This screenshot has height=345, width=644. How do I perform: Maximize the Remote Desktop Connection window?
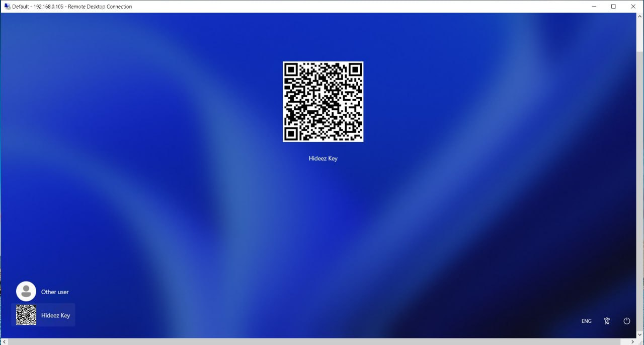613,7
